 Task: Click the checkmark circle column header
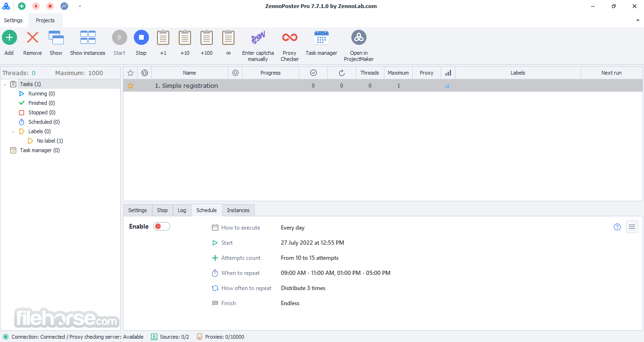pyautogui.click(x=313, y=73)
